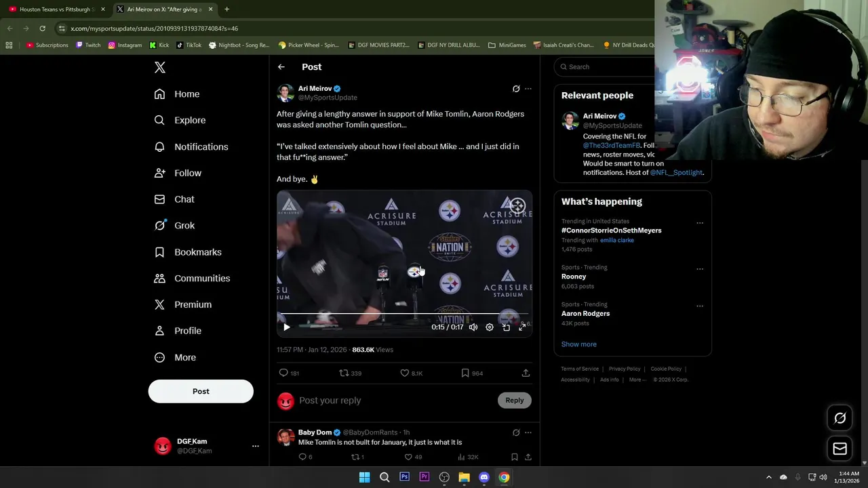Viewport: 868px width, 488px height.
Task: Open Baby Dom's profile name
Action: [315, 432]
